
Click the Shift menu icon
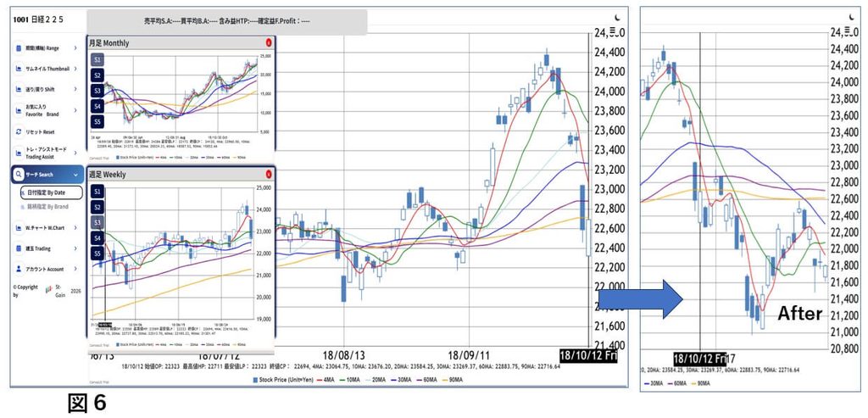[19, 89]
